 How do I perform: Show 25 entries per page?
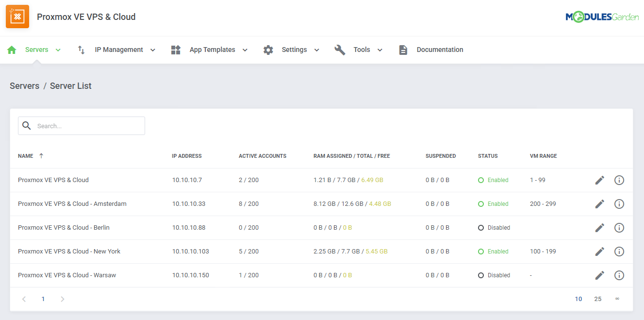point(598,299)
